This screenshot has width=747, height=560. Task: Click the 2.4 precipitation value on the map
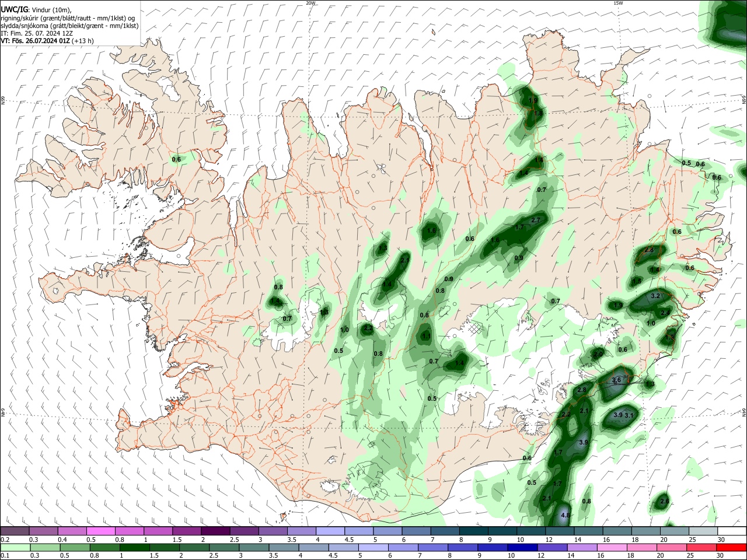[665, 313]
